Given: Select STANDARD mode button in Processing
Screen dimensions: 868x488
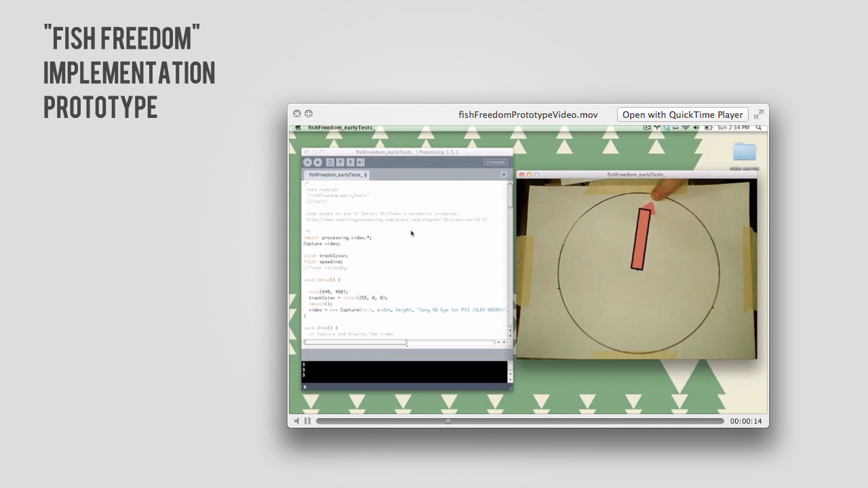Looking at the screenshot, I should coord(495,163).
